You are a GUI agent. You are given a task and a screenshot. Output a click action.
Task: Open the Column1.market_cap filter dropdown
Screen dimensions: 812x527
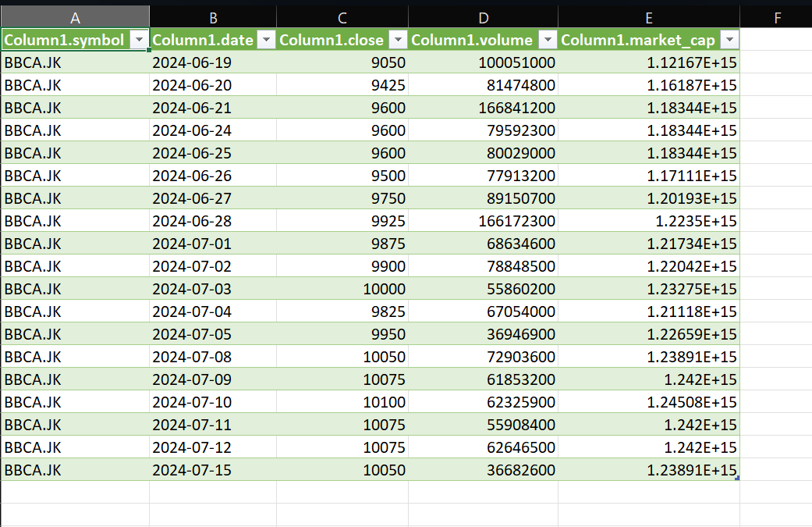(x=729, y=39)
